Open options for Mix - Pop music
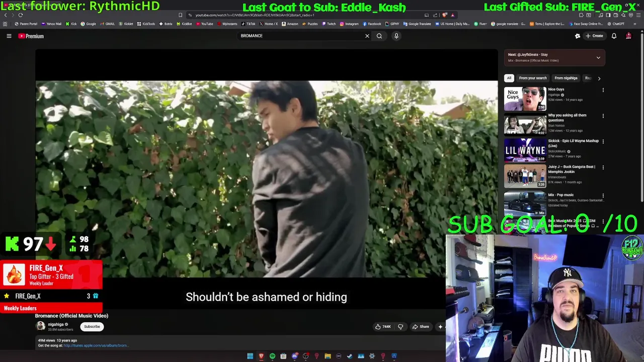 point(603,196)
